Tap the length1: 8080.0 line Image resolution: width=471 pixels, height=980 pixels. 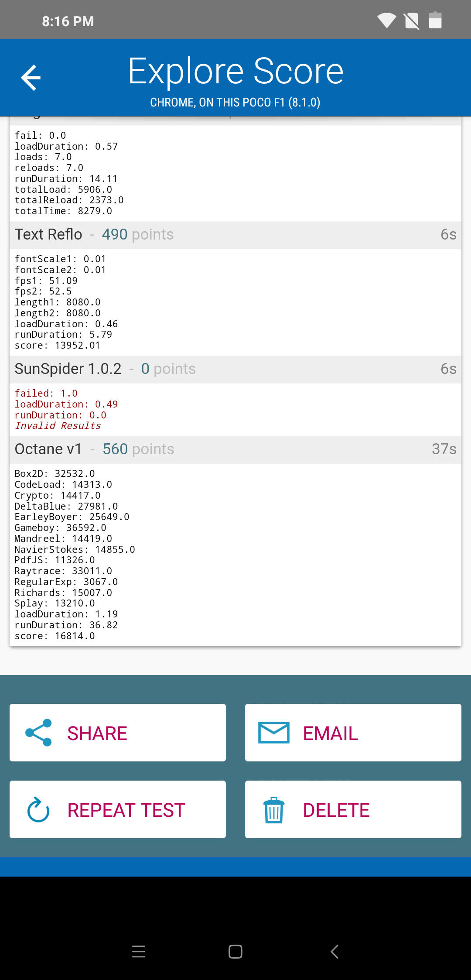(58, 302)
